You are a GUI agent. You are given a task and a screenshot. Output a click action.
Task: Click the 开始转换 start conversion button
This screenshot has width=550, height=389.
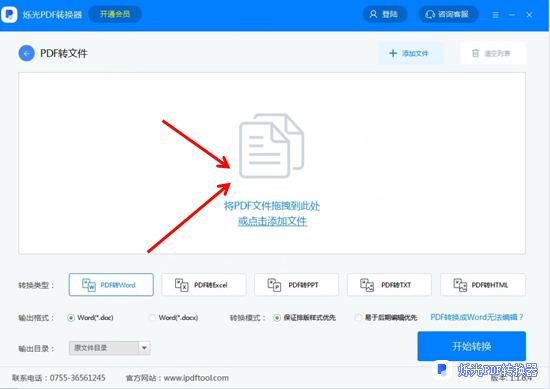coord(471,346)
